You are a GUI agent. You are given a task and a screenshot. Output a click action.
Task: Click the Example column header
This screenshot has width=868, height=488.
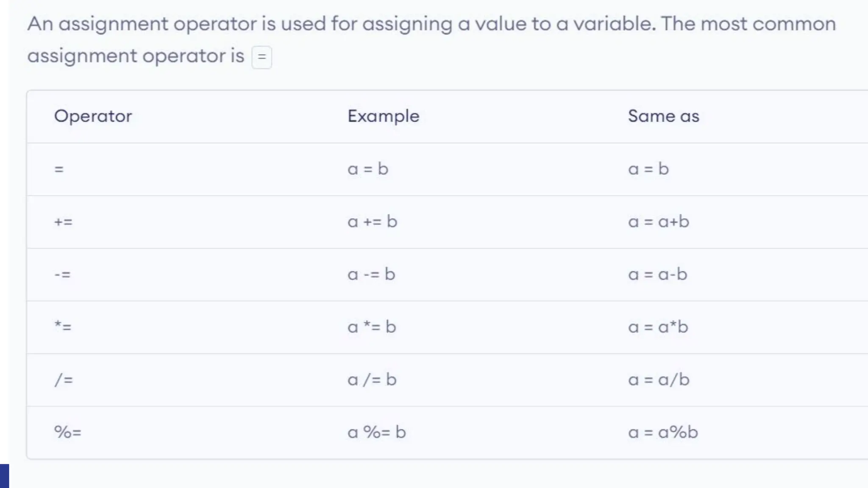click(383, 116)
